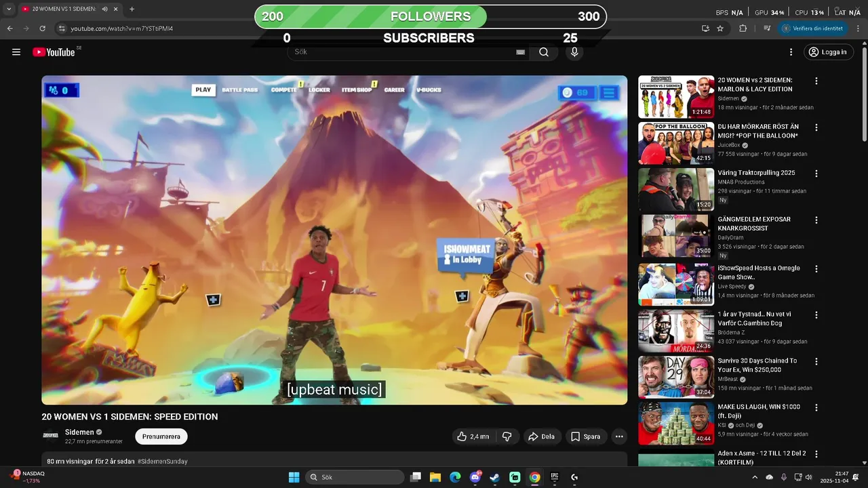This screenshot has width=868, height=488.
Task: Click the taskbar Sök search box
Action: [x=355, y=477]
